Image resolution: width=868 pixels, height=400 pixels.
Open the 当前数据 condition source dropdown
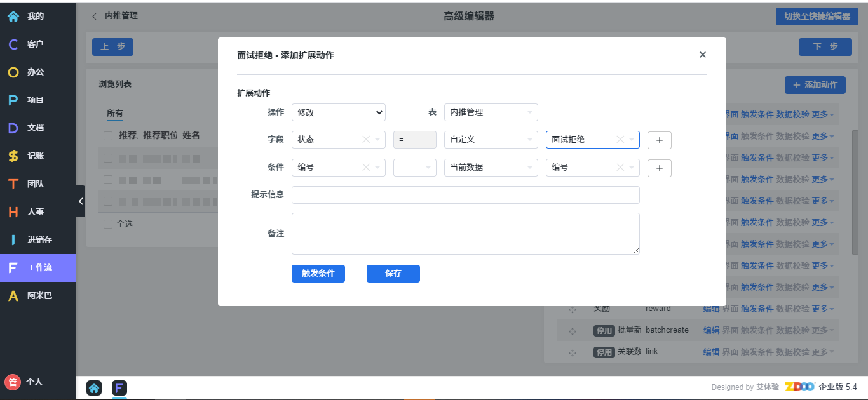pyautogui.click(x=491, y=168)
